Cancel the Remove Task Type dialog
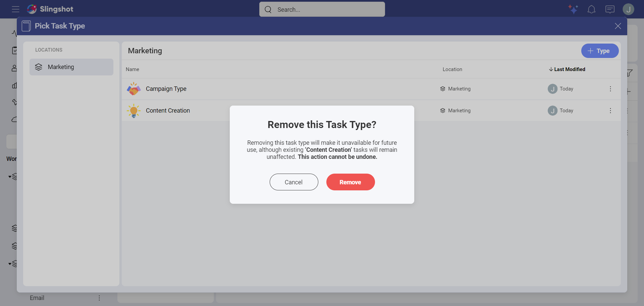Image resolution: width=644 pixels, height=306 pixels. click(x=294, y=182)
